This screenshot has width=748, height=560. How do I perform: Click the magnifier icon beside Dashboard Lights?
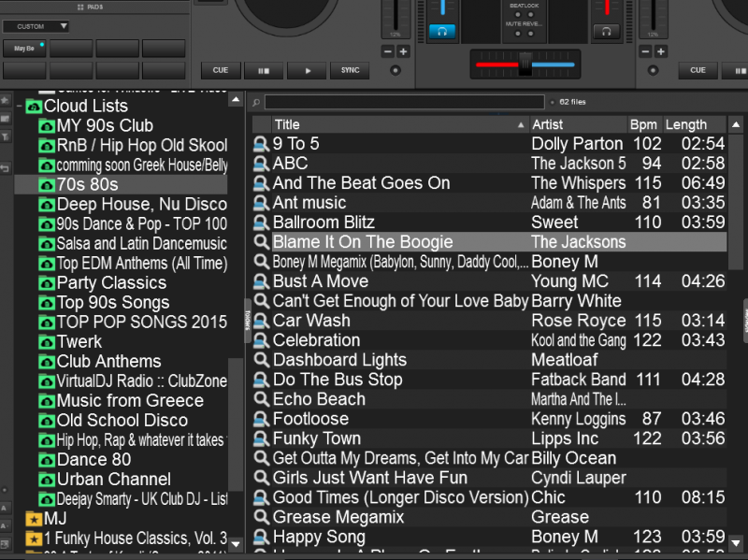[x=261, y=360]
